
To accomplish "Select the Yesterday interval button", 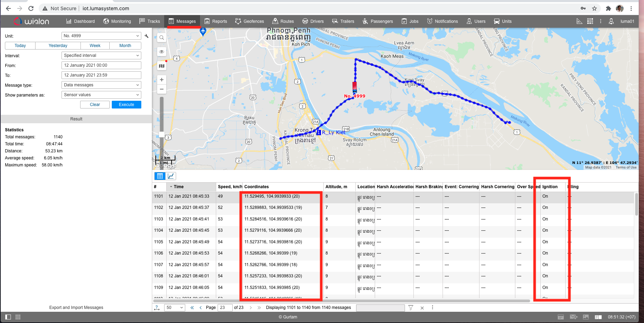I will coord(58,46).
